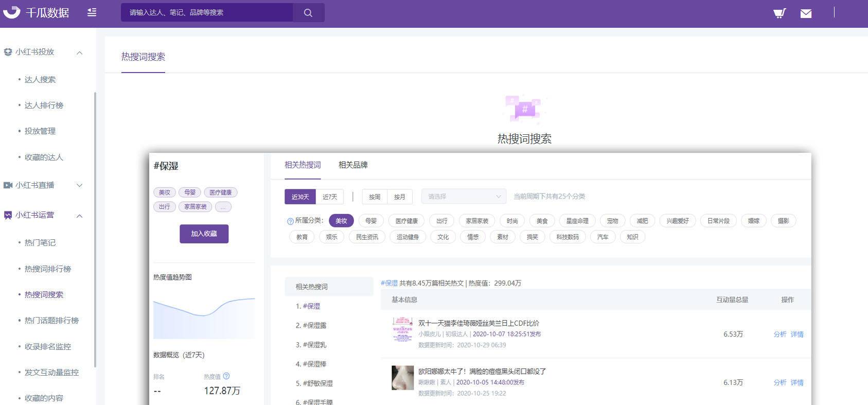Select the 母婴 category filter chip
Viewport: 868px width, 405px height.
[x=371, y=221]
